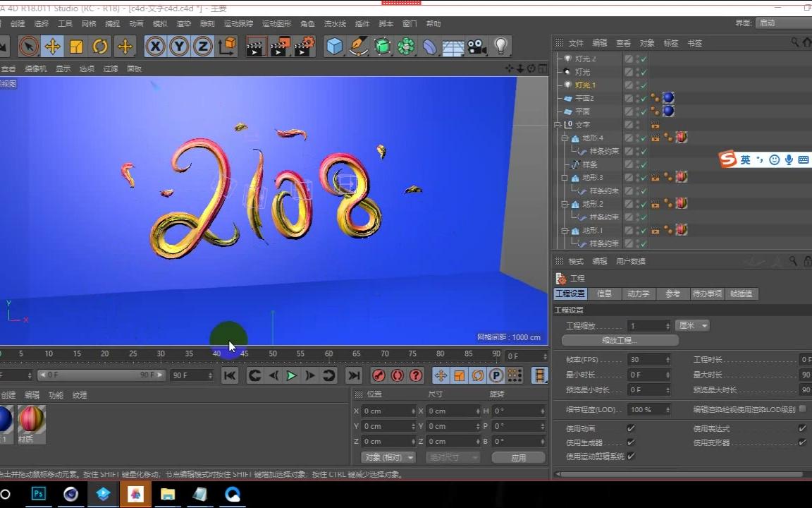The image size is (812, 508).
Task: Open the 厘米 units dropdown
Action: (x=692, y=325)
